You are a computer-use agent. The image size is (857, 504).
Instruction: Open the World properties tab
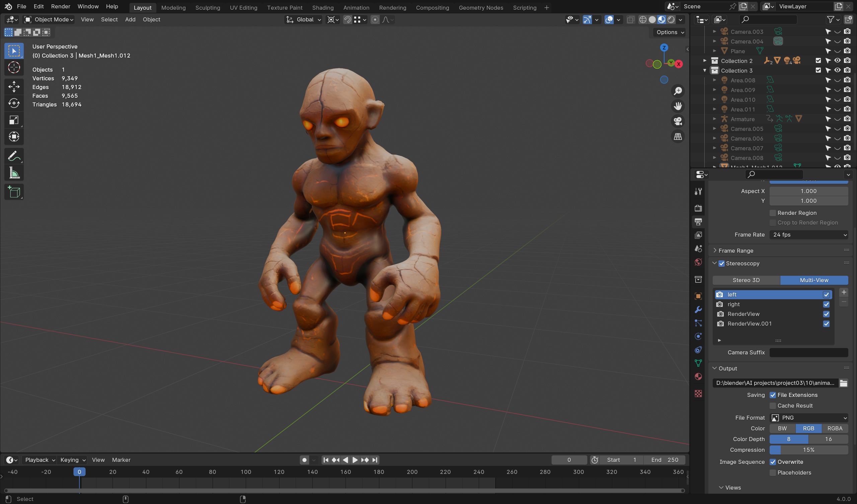tap(698, 262)
